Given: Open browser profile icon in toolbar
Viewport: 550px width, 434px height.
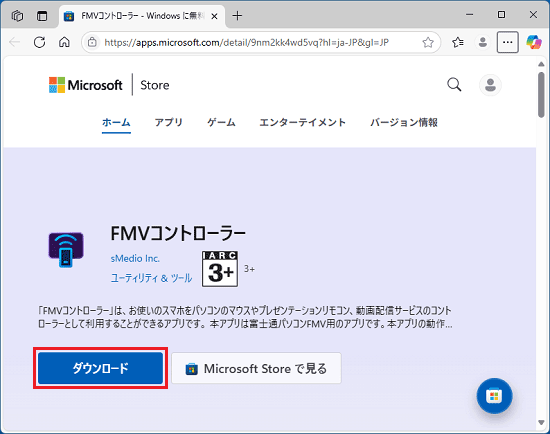Looking at the screenshot, I should (x=483, y=42).
